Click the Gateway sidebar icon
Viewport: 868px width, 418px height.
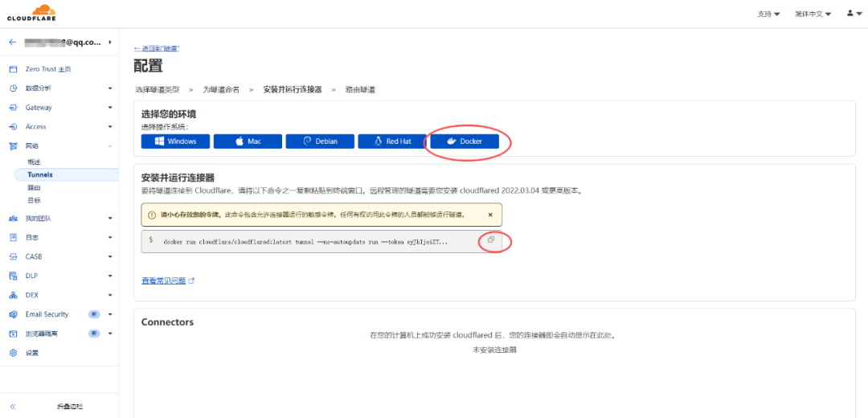[x=14, y=108]
